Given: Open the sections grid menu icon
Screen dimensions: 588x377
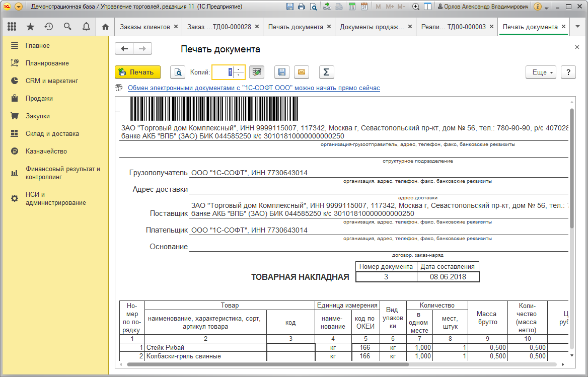Looking at the screenshot, I should pyautogui.click(x=12, y=27).
